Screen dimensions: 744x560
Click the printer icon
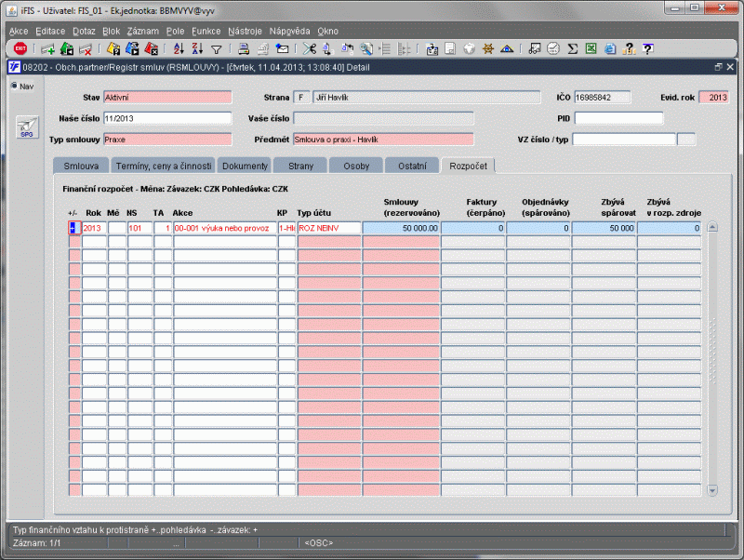244,48
